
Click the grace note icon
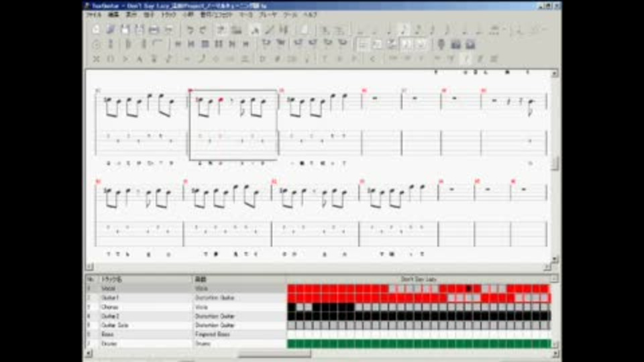(169, 59)
